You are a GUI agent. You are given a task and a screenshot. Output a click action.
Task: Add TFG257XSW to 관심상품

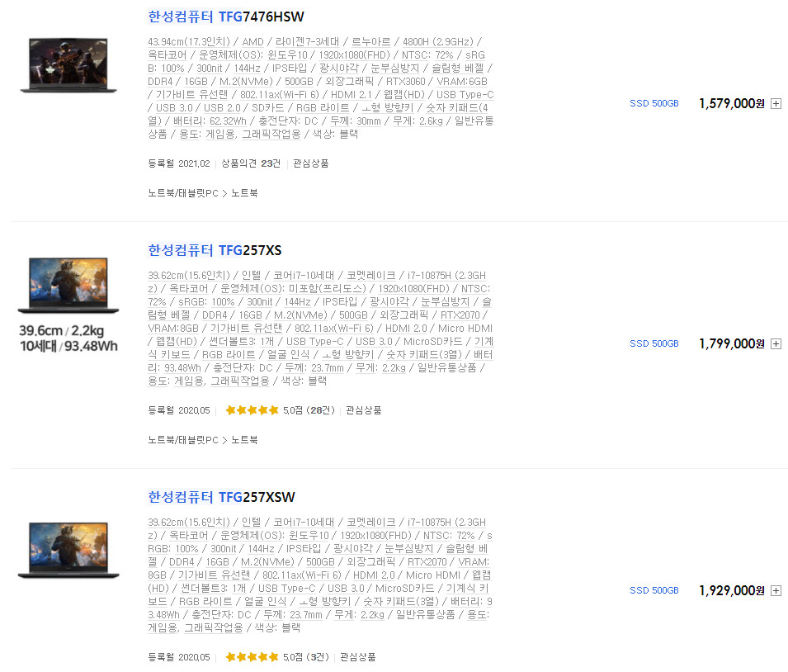click(x=358, y=657)
